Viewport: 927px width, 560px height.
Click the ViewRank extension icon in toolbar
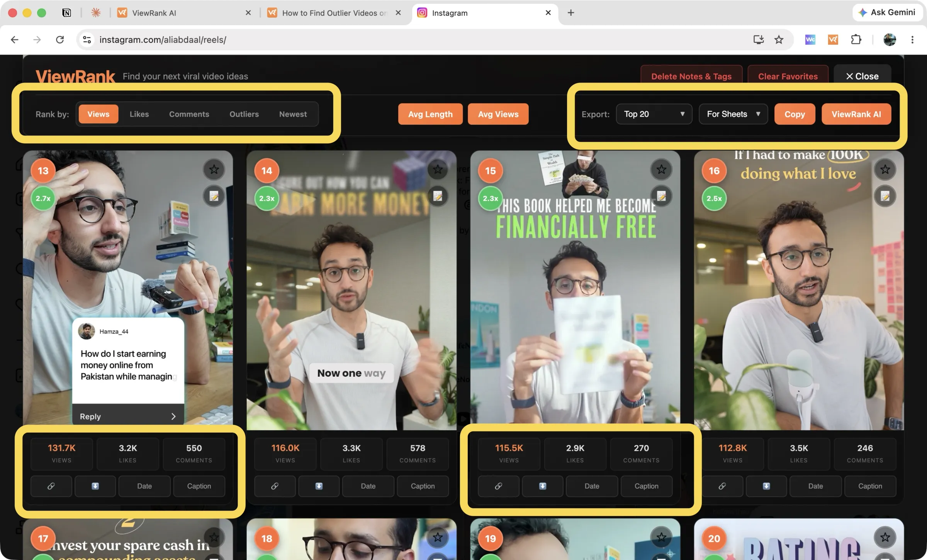833,39
